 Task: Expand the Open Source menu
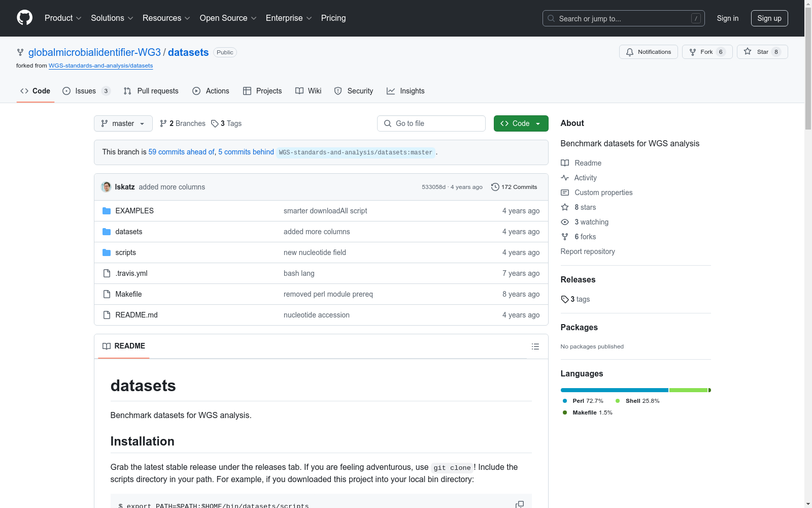pos(228,18)
